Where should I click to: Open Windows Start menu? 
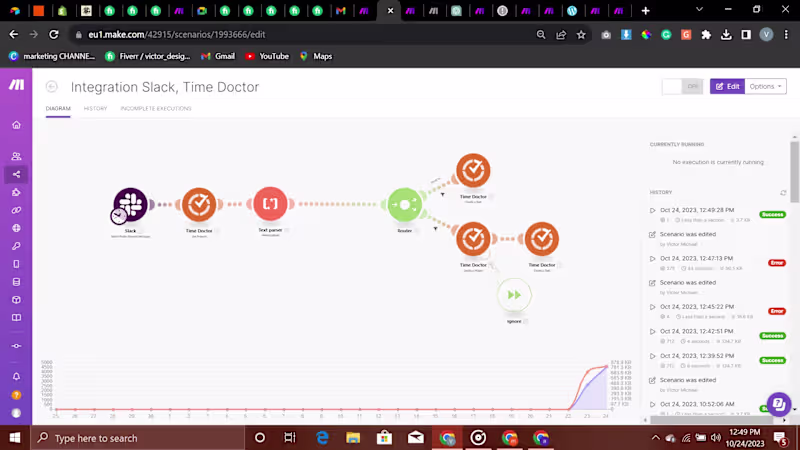pyautogui.click(x=15, y=438)
